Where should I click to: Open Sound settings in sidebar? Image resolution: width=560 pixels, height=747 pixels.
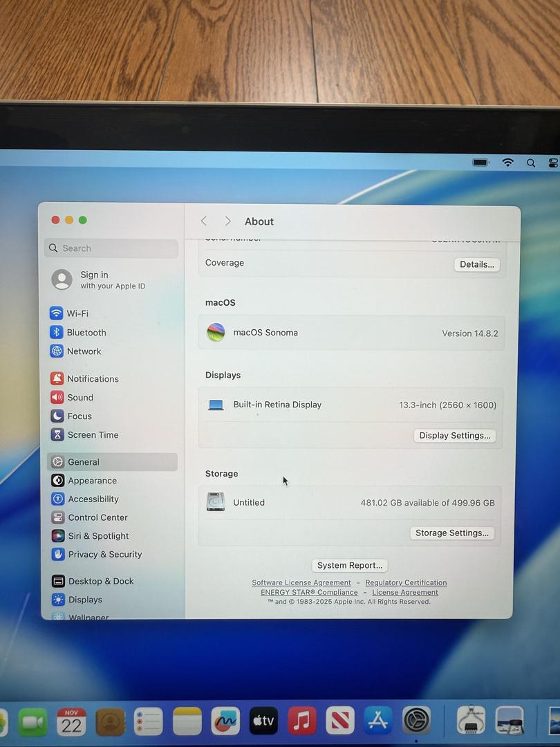pyautogui.click(x=73, y=397)
